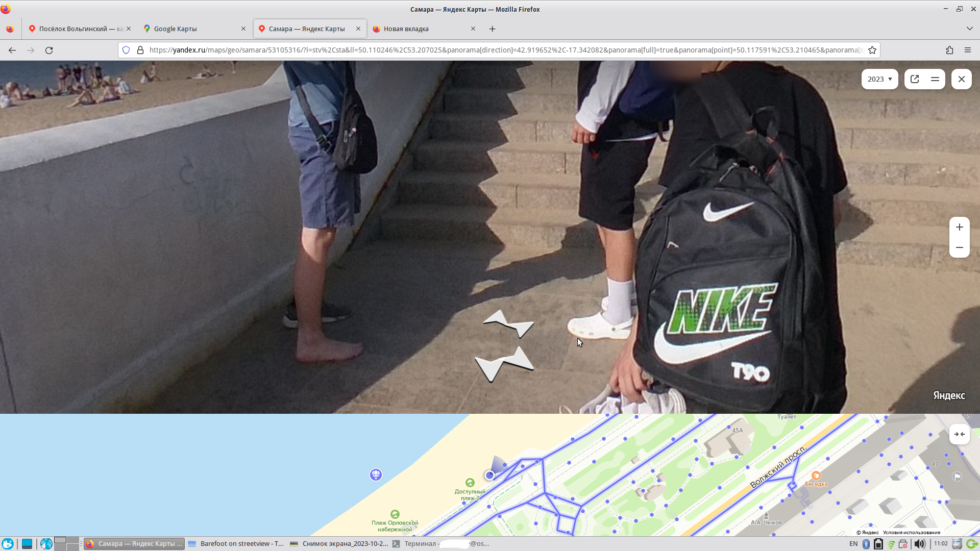Screen dimensions: 980x551
Task: Open the system start menu in the taskbar
Action: click(8, 544)
